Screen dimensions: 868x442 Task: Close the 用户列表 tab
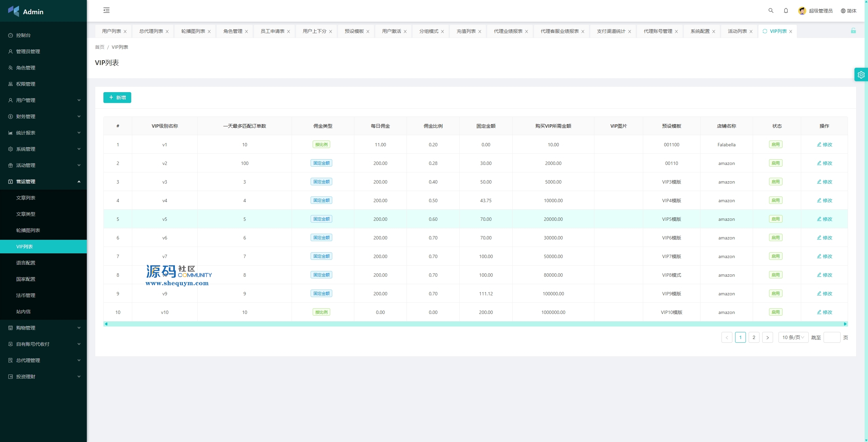[125, 31]
